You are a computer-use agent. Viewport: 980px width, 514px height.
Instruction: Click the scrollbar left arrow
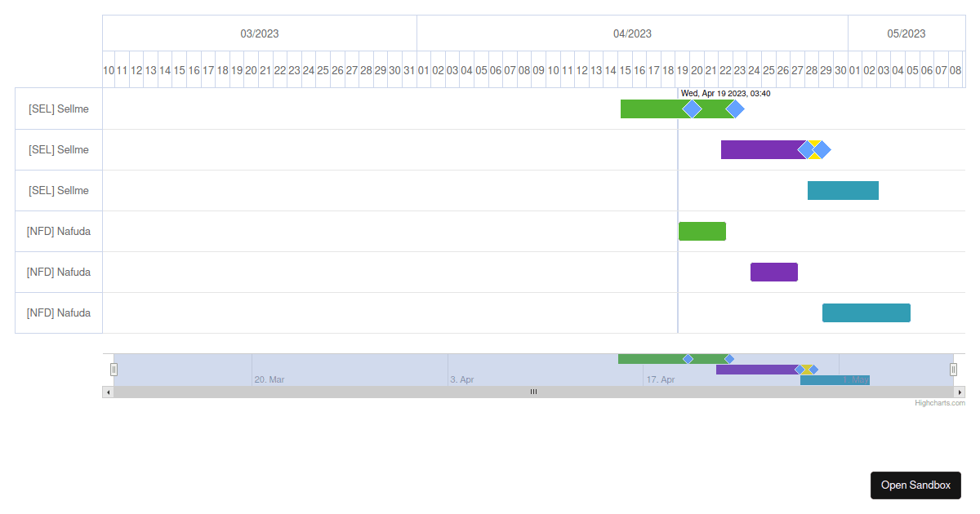108,392
